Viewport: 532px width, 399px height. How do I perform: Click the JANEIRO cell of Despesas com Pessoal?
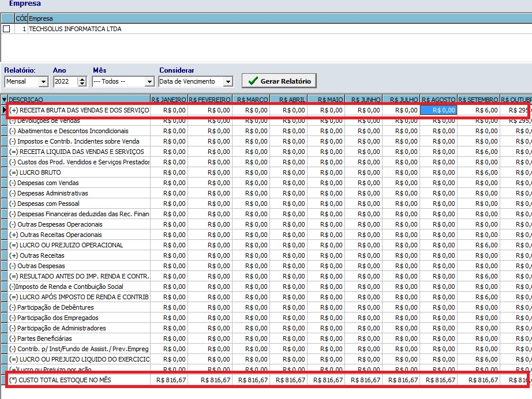pyautogui.click(x=169, y=204)
